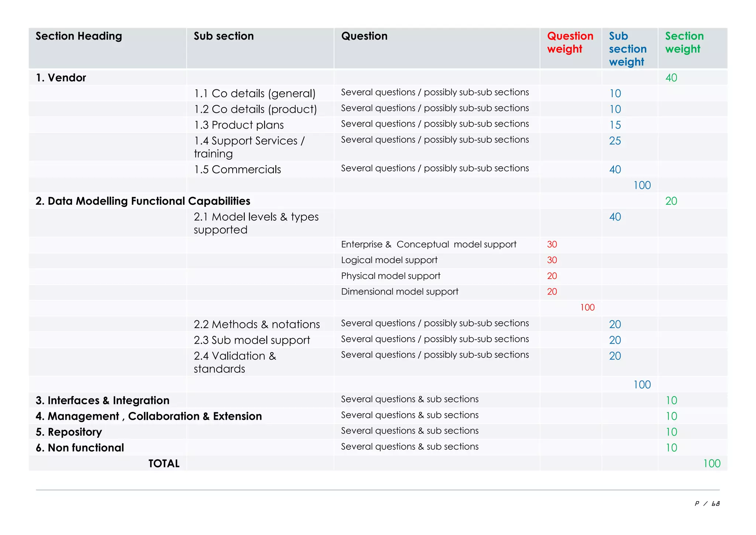Screen dimensions: 756x535
Task: Select '2. Data Modelling Functional Capabilities' heading
Action: (143, 201)
